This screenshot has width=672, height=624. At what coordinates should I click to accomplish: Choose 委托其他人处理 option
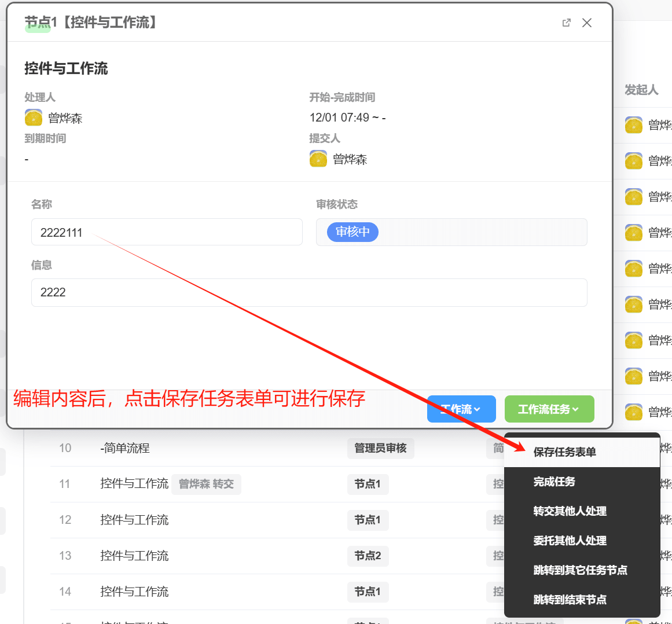click(570, 541)
